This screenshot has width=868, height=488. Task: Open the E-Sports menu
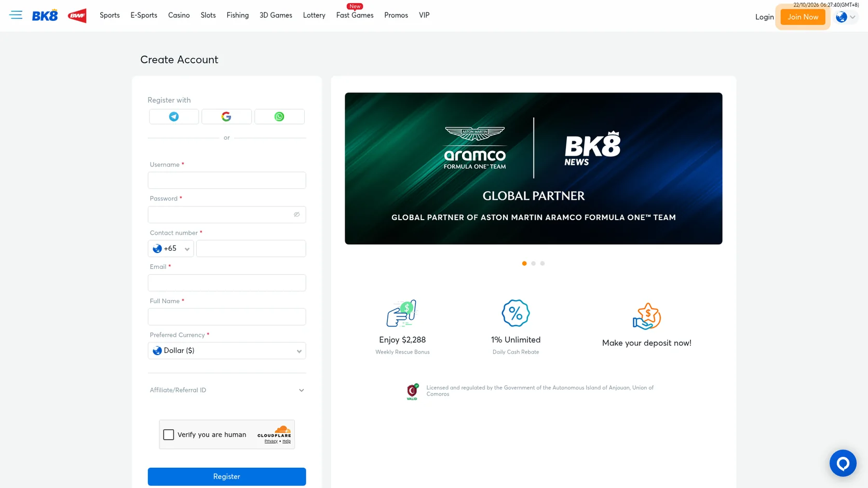point(144,15)
